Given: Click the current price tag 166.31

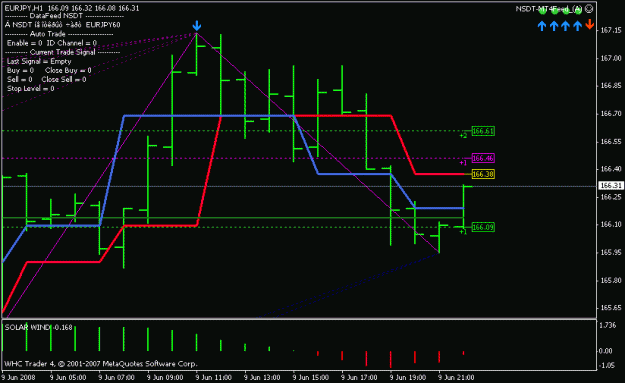Looking at the screenshot, I should pyautogui.click(x=611, y=186).
